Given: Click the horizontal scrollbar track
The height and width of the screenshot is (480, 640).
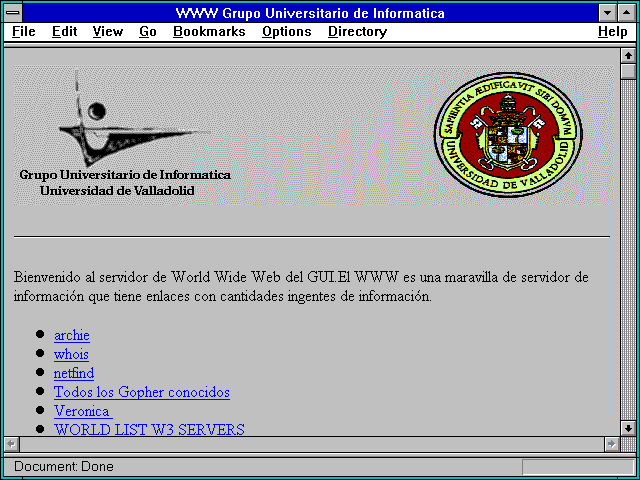Looking at the screenshot, I should tap(311, 444).
